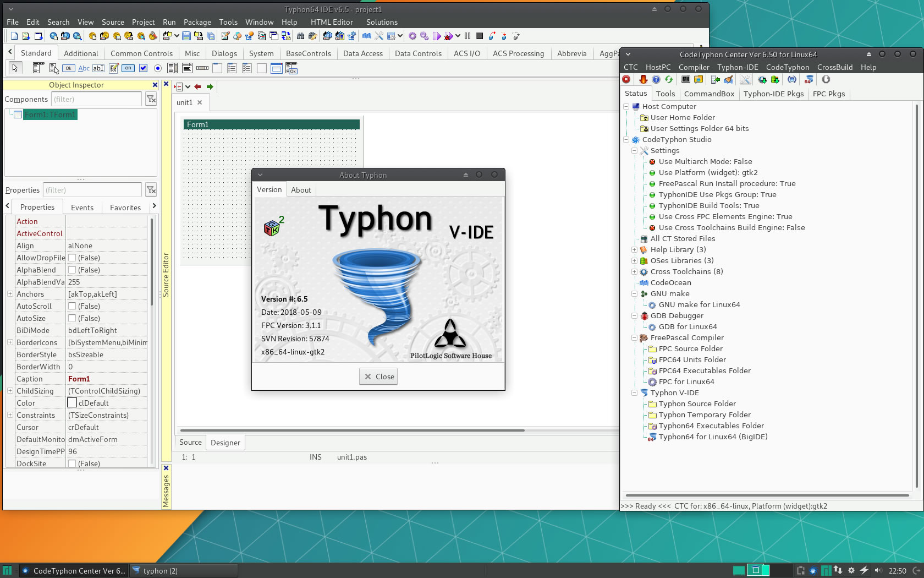
Task: Pick the TMainMenu component icon
Action: click(38, 68)
